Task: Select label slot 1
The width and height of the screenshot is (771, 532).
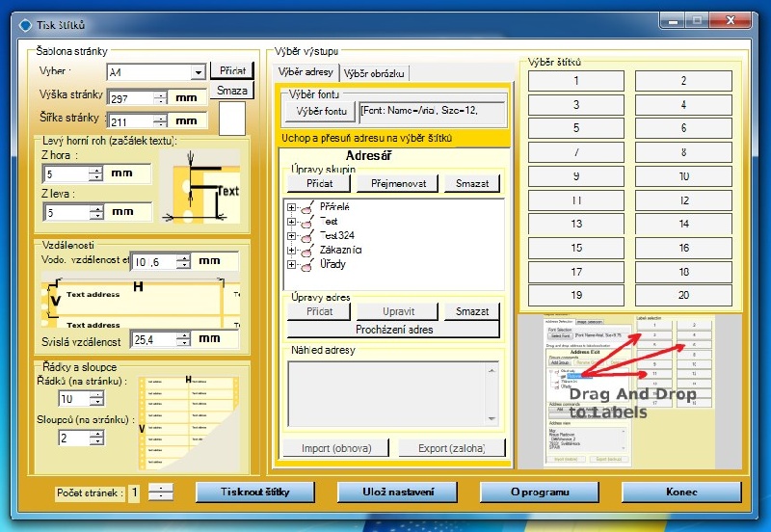Action: coord(576,81)
